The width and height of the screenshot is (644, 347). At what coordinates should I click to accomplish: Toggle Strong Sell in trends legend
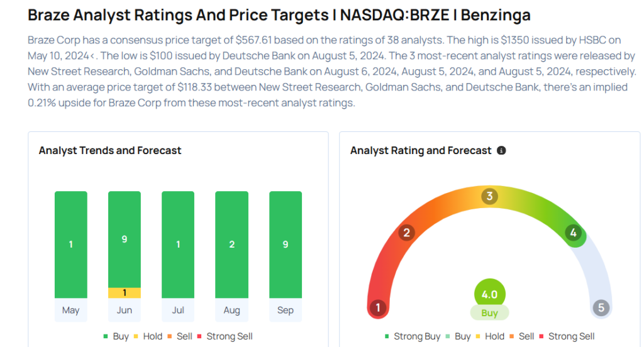(x=225, y=336)
